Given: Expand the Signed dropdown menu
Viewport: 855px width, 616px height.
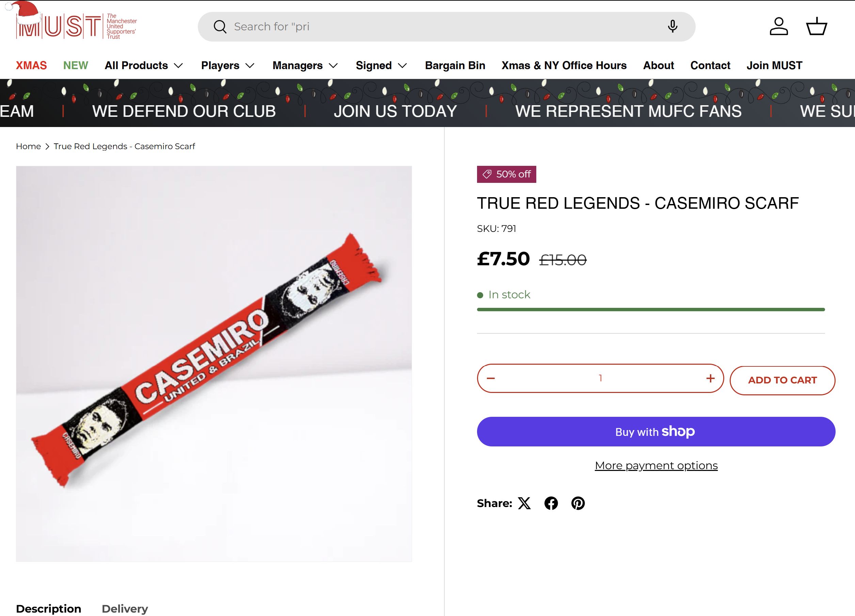Looking at the screenshot, I should 381,66.
